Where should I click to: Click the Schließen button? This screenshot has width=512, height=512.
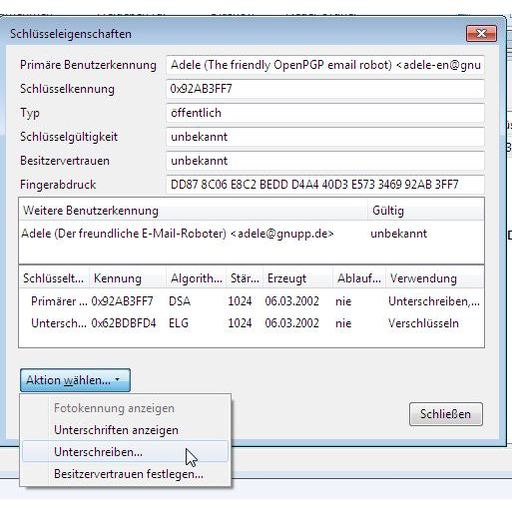(446, 414)
